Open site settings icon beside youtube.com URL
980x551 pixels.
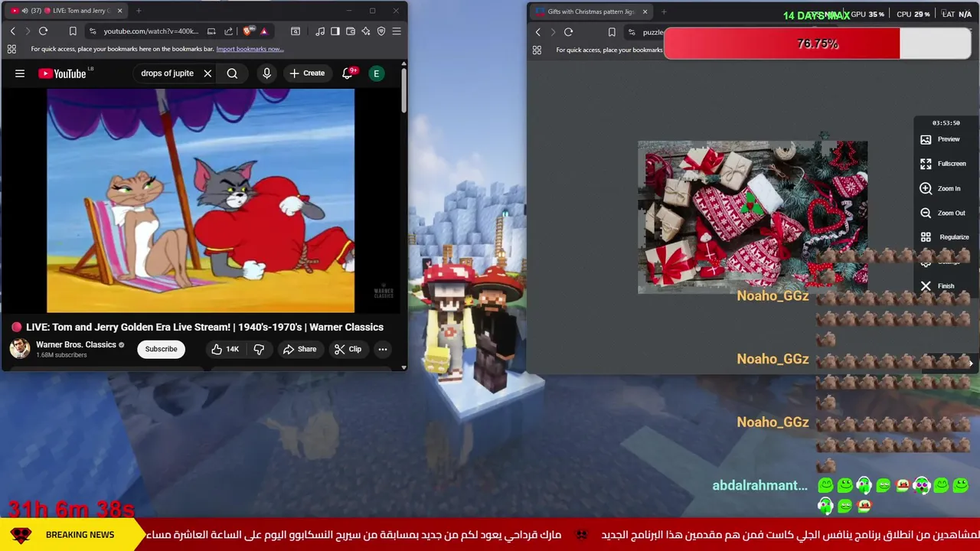93,31
